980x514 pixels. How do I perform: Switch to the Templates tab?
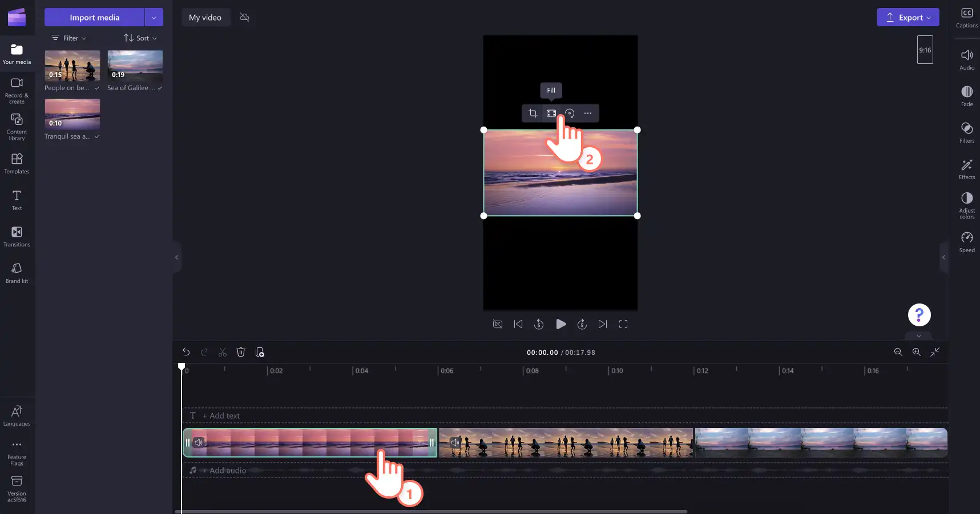(x=17, y=163)
